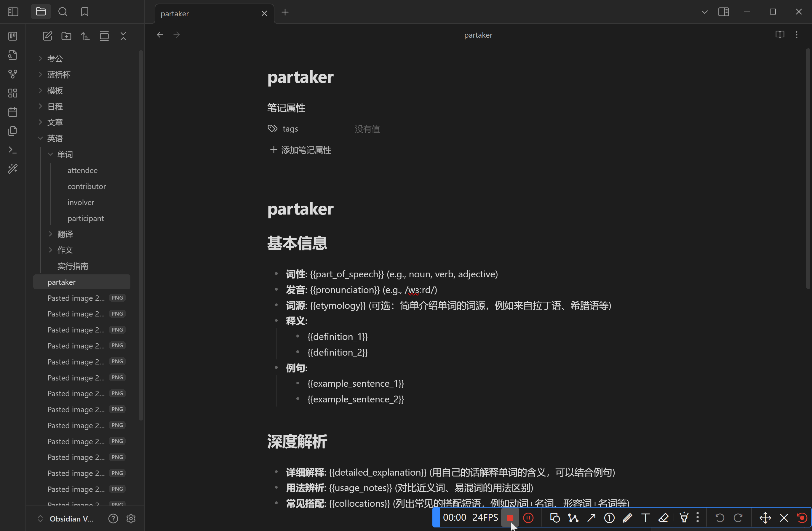The width and height of the screenshot is (812, 531).
Task: Toggle the right sidebar panel
Action: tap(723, 12)
